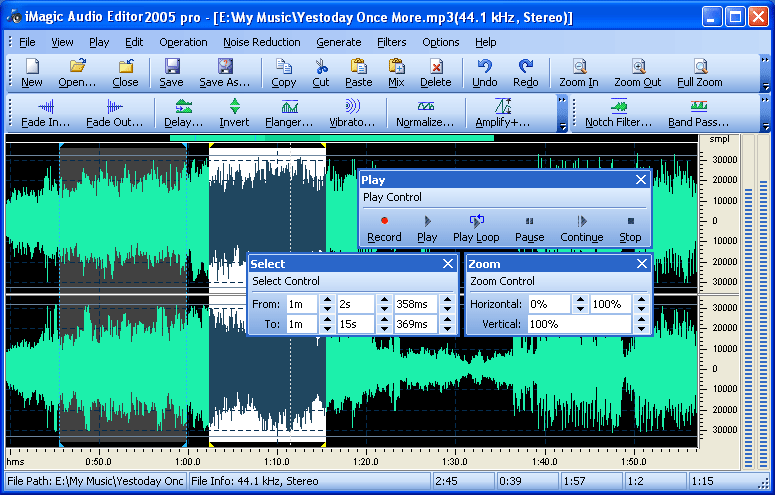The image size is (775, 495).
Task: Cut selection with the scissors icon
Action: click(321, 73)
